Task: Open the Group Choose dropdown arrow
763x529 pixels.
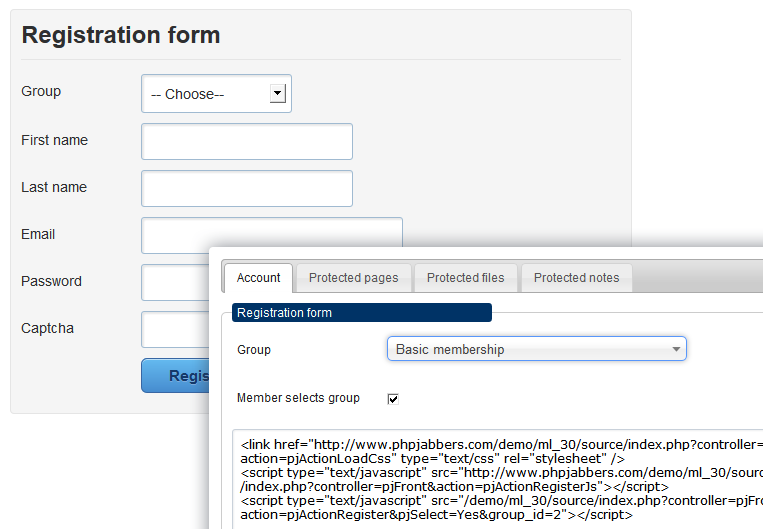Action: (x=277, y=93)
